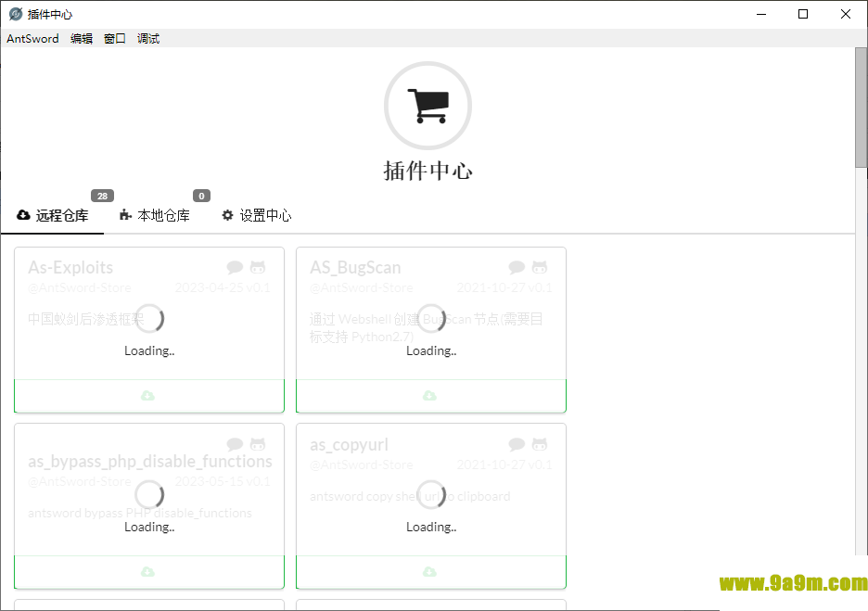The width and height of the screenshot is (868, 611).
Task: Click the As-Exploits plugin title
Action: [x=70, y=268]
